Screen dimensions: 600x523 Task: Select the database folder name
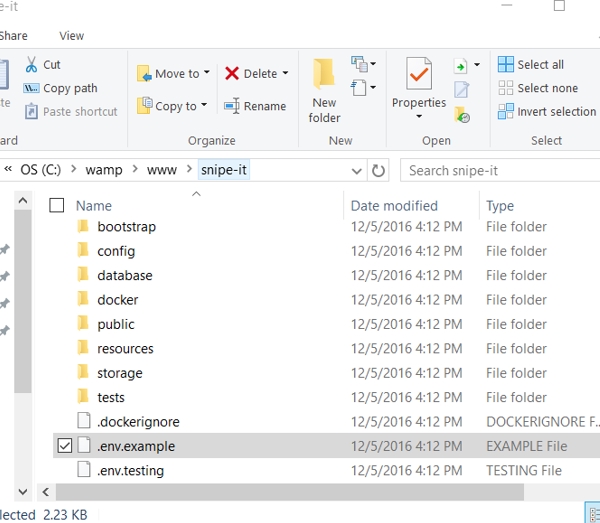tap(125, 275)
